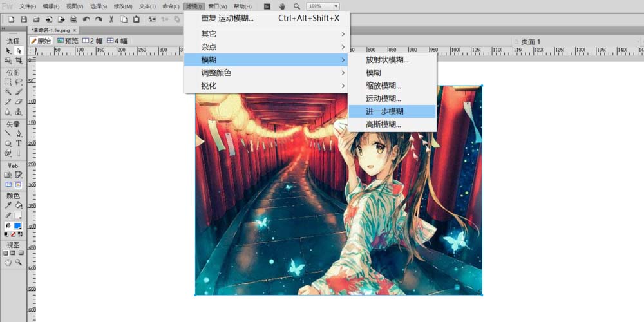Click the Undo arrow icon
Image resolution: width=644 pixels, height=322 pixels.
(x=86, y=19)
